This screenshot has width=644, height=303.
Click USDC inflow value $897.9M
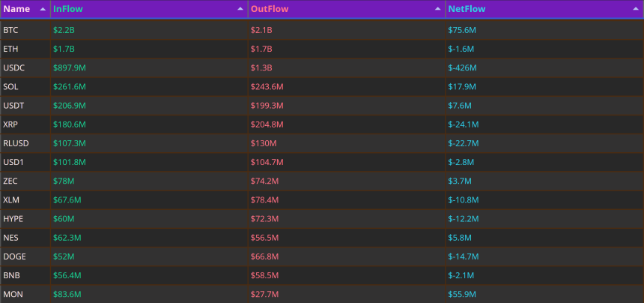tap(70, 67)
